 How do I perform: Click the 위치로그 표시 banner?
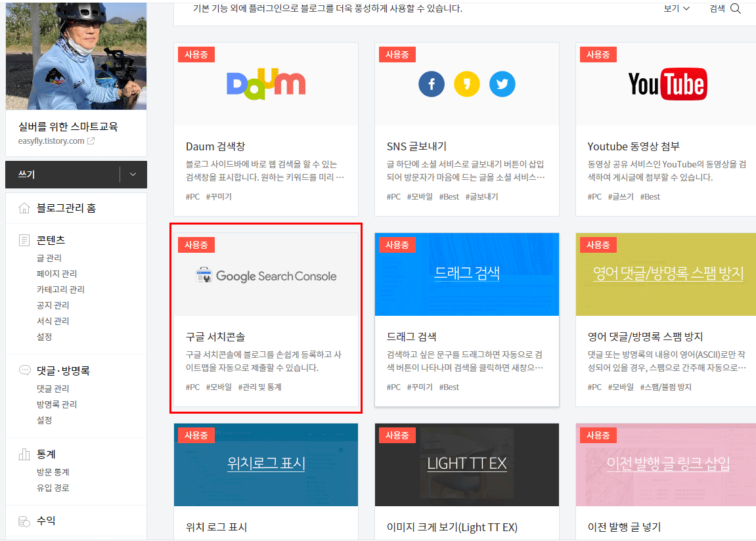[265, 464]
